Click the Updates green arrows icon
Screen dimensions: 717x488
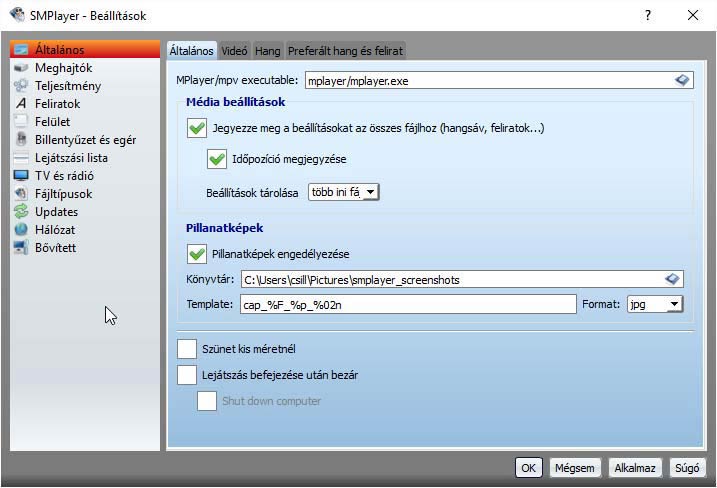pyautogui.click(x=21, y=211)
